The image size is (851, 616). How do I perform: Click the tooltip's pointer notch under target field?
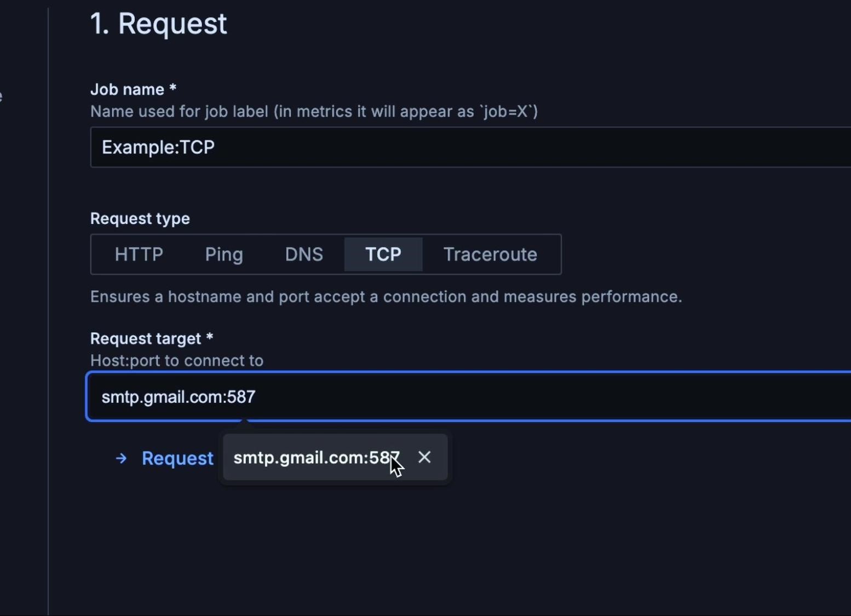coord(244,422)
